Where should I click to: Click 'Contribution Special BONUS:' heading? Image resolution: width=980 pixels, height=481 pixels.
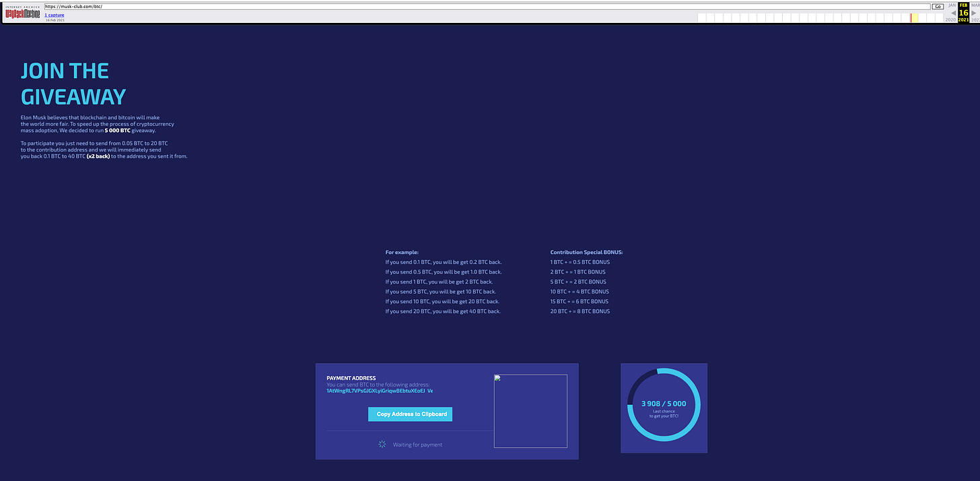[587, 252]
